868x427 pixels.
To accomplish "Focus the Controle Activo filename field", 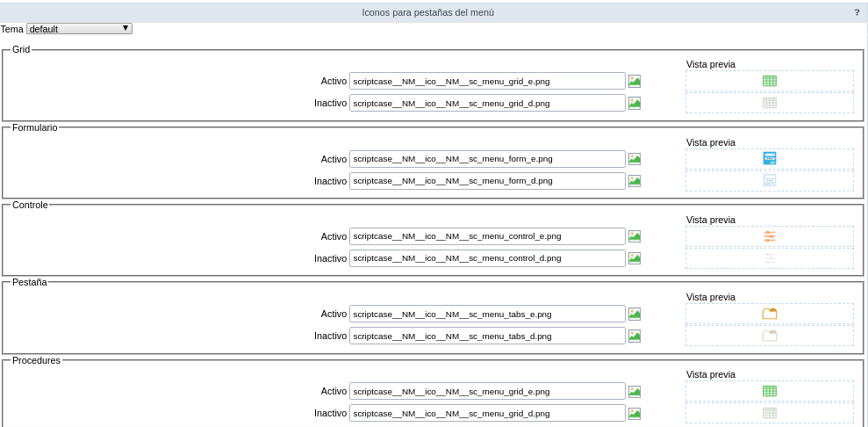I will [x=487, y=236].
